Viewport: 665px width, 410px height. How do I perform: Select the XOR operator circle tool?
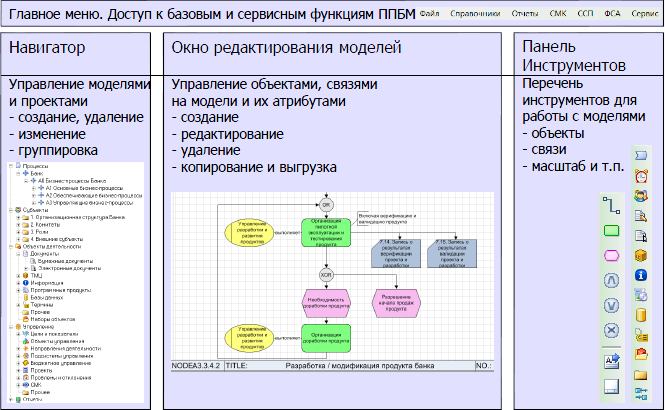tap(612, 330)
